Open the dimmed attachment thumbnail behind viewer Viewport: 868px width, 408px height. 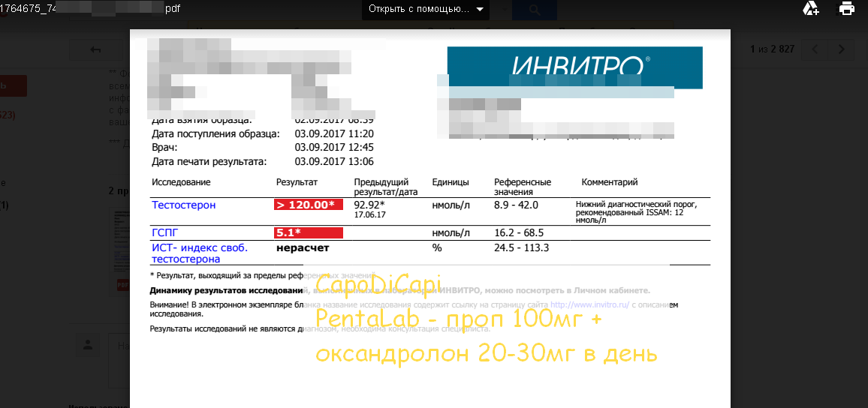tap(119, 253)
